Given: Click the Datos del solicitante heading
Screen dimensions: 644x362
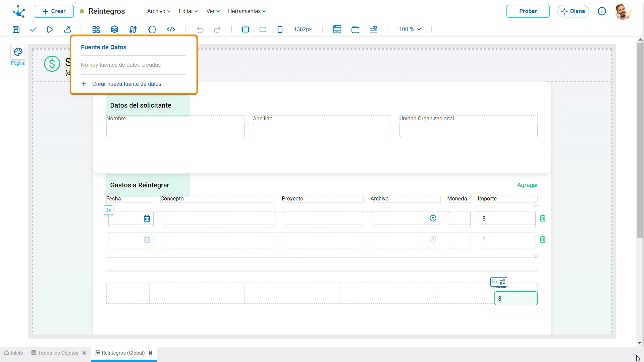Looking at the screenshot, I should coord(141,105).
